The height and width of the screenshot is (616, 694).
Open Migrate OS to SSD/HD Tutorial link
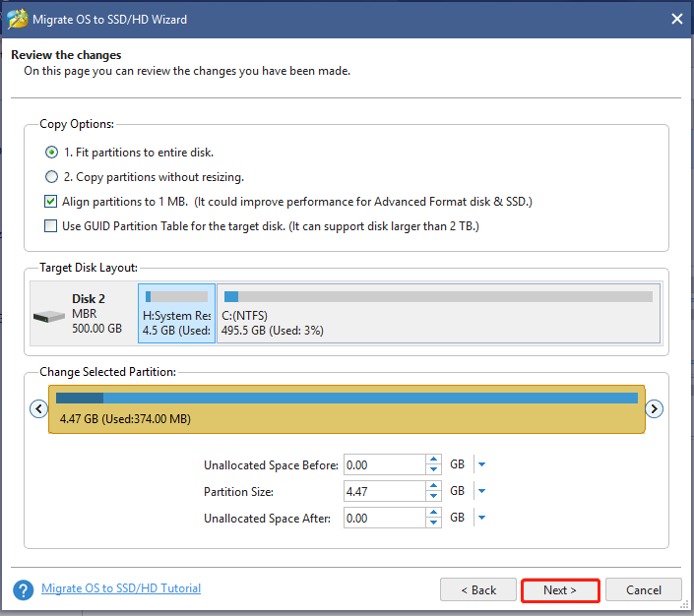coord(121,588)
